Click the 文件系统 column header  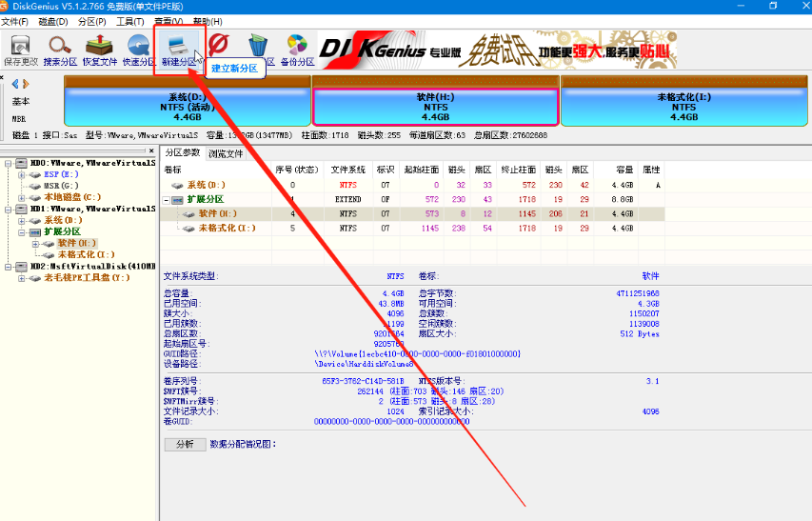pyautogui.click(x=348, y=170)
